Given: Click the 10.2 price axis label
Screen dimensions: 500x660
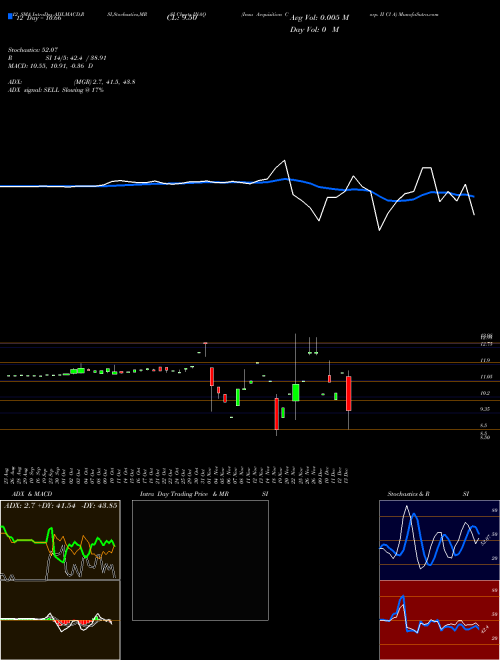Looking at the screenshot, I should 485,393.
